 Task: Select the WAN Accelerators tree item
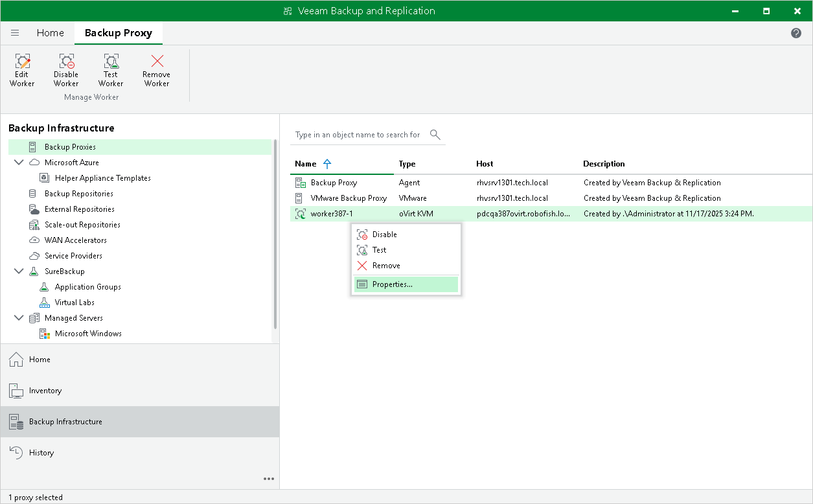click(76, 240)
